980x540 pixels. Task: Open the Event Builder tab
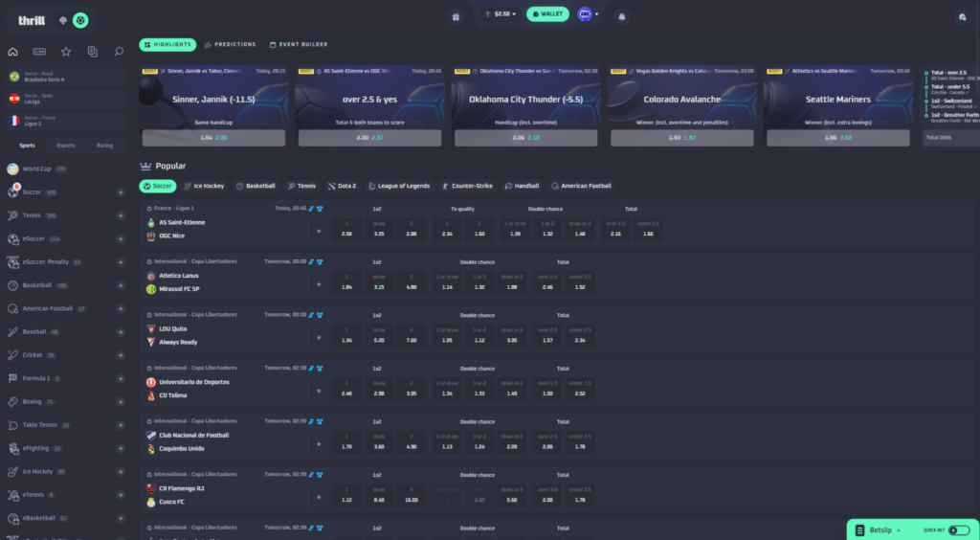tap(299, 45)
